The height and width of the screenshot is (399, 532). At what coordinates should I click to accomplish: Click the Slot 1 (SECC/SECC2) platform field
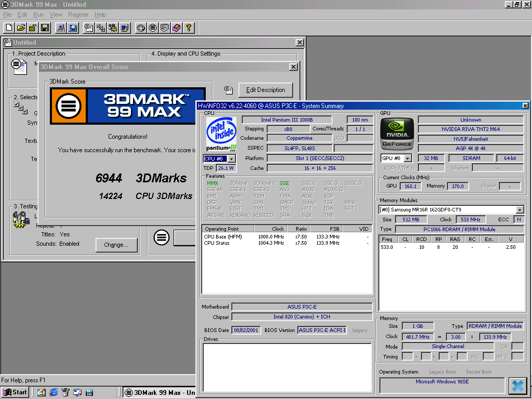pyautogui.click(x=320, y=158)
